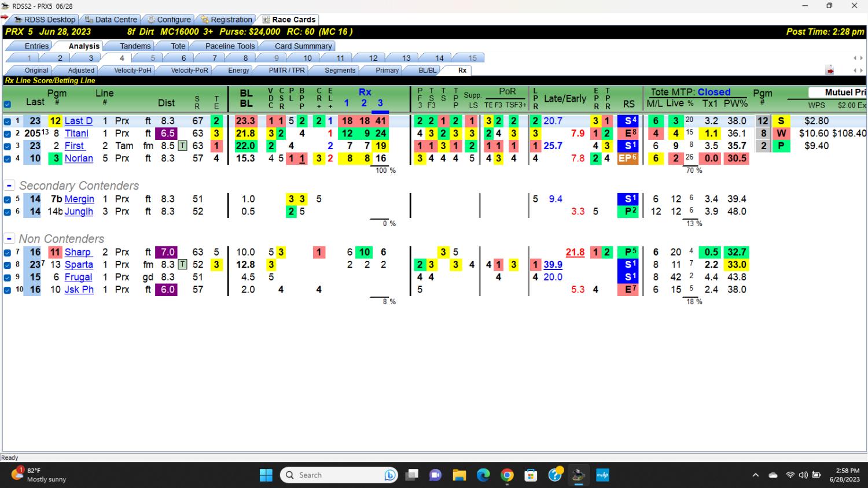Click the T marker in Sparta's row
Image resolution: width=868 pixels, height=488 pixels.
tap(182, 265)
